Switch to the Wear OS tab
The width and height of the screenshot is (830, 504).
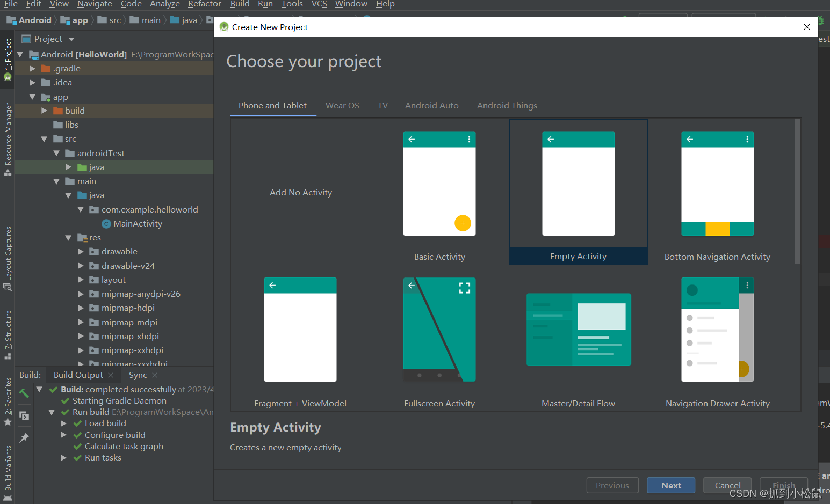click(x=342, y=106)
